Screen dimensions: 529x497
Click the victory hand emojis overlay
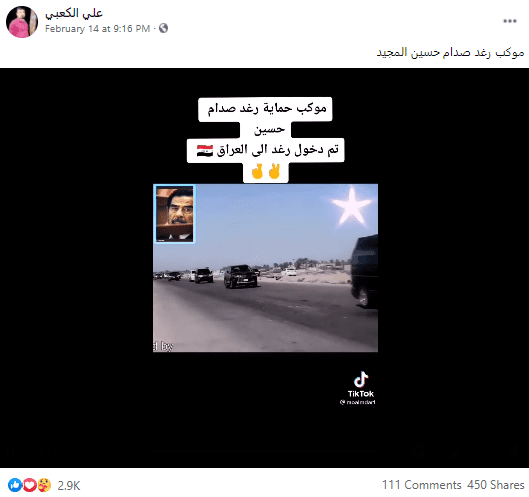pyautogui.click(x=266, y=171)
